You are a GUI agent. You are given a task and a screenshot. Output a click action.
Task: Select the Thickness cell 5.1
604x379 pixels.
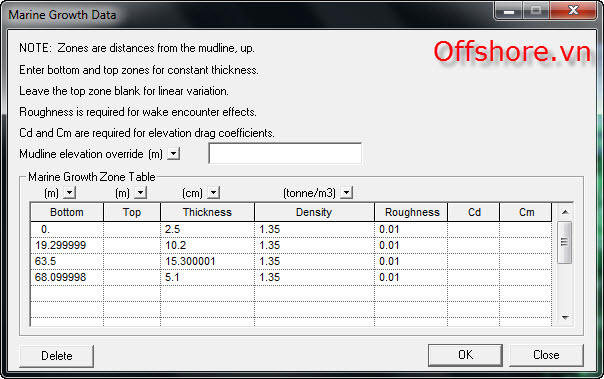tap(207, 277)
